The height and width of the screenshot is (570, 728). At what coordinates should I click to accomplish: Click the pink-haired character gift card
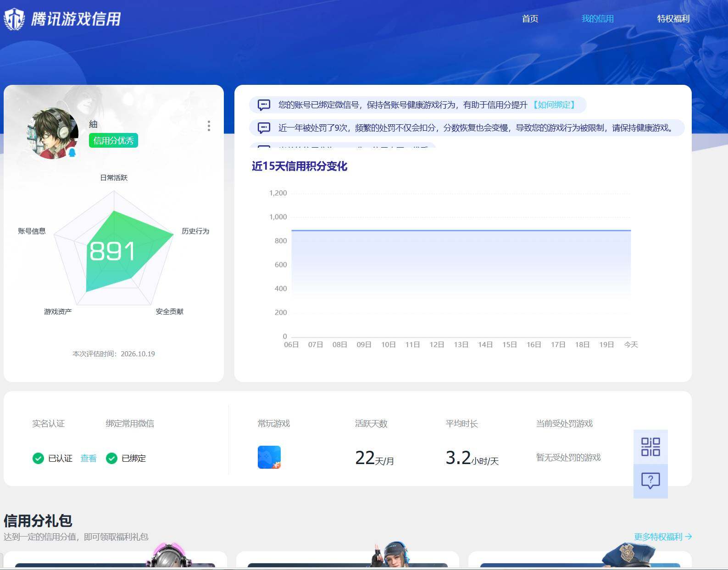(x=115, y=559)
